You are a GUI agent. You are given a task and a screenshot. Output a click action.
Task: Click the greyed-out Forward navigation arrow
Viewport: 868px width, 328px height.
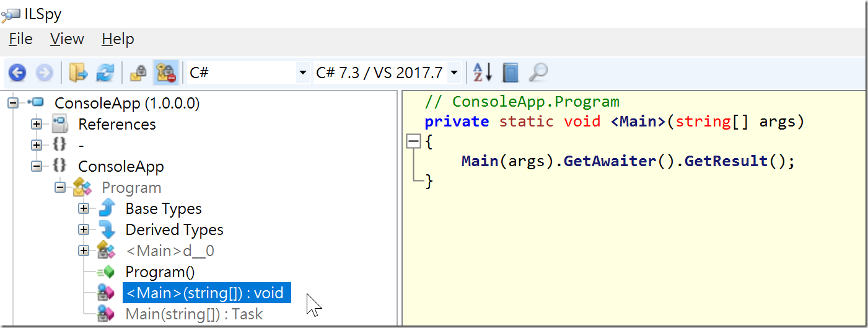click(45, 73)
